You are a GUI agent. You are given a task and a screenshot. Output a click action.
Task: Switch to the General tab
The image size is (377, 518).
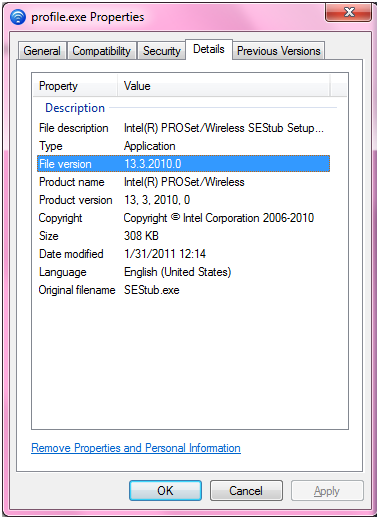point(42,51)
